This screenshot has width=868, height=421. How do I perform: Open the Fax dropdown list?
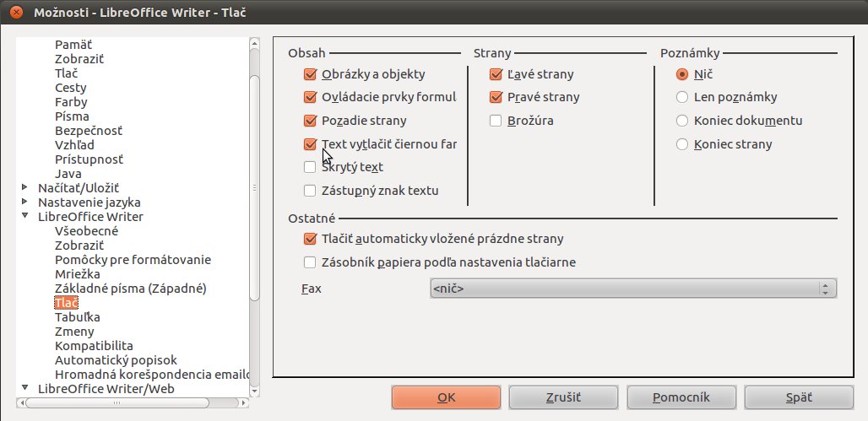click(632, 289)
